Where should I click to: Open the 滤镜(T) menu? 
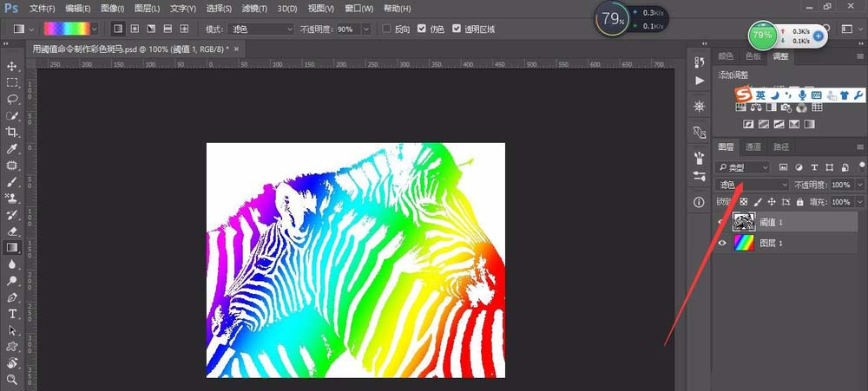254,9
